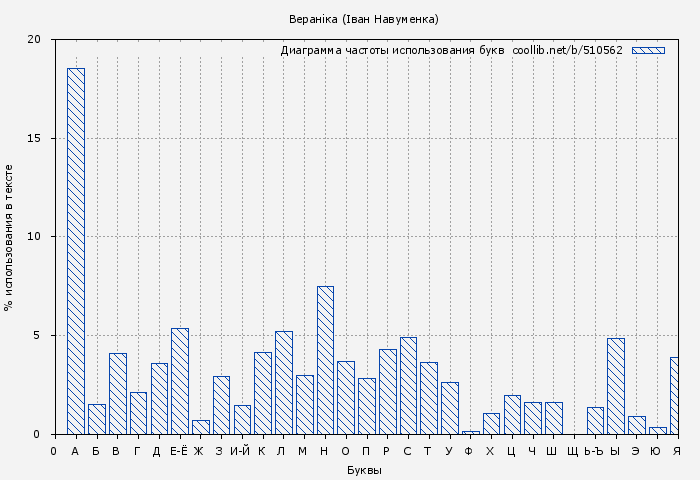
Task: Click the 'Буквы' x-axis title
Action: 364,470
